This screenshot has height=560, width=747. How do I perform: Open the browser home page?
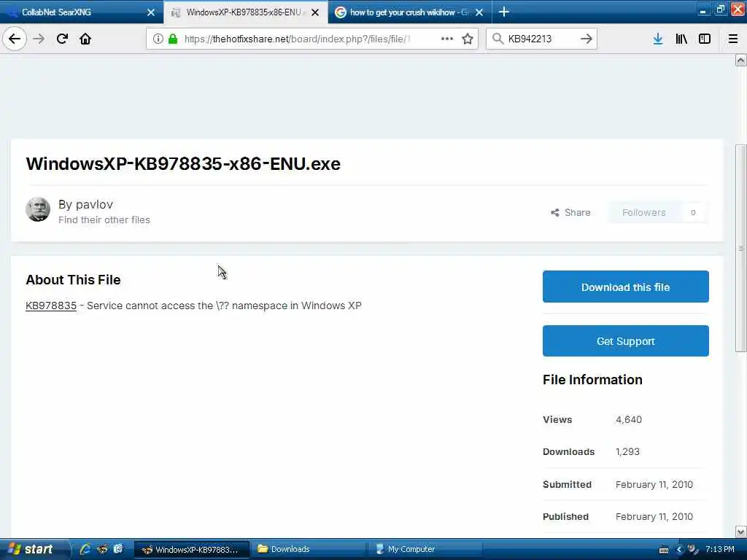pos(85,39)
